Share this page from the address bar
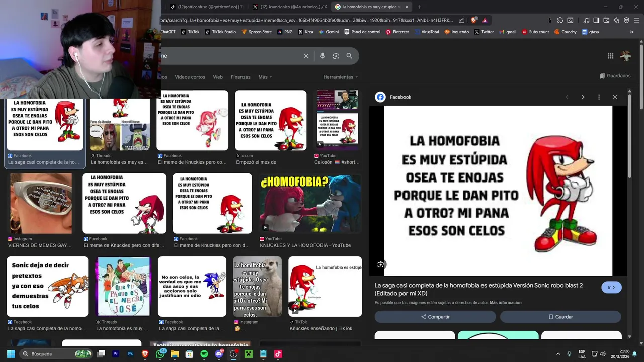The image size is (644, 362). [461, 20]
